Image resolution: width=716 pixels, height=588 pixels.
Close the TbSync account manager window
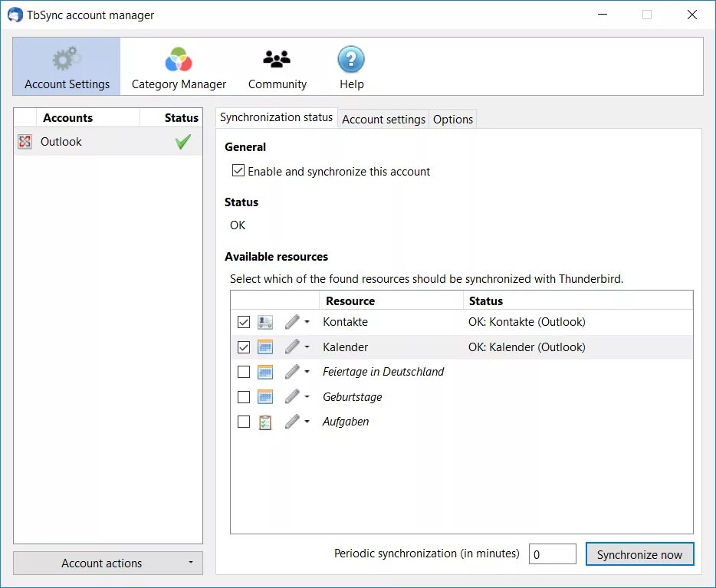coord(691,15)
